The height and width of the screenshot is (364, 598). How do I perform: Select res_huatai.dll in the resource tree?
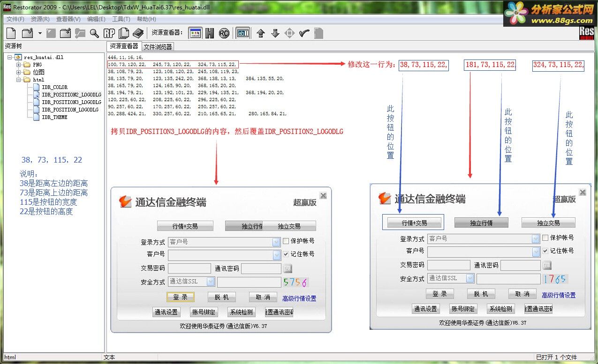[43, 57]
